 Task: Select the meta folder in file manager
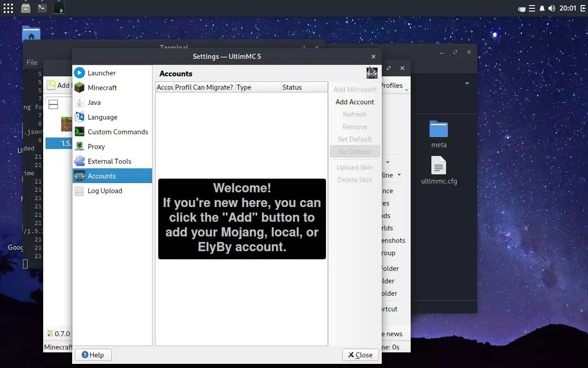pos(439,134)
